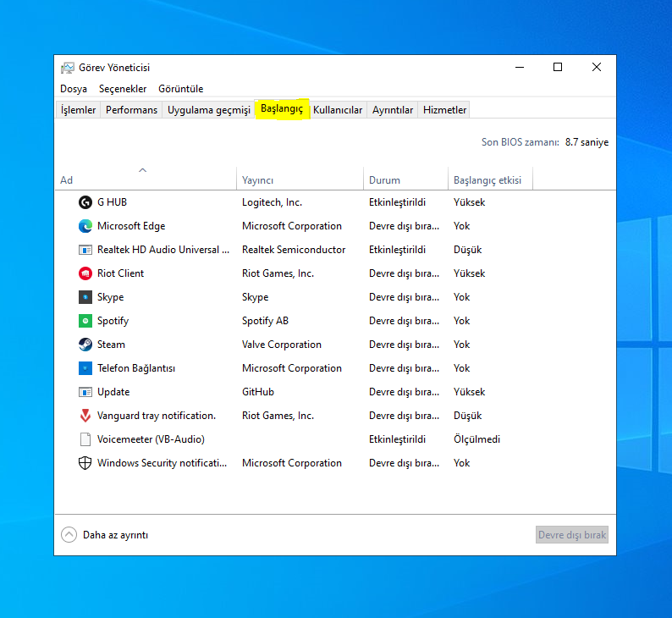
Task: Select the Riot Client name text
Action: click(120, 273)
